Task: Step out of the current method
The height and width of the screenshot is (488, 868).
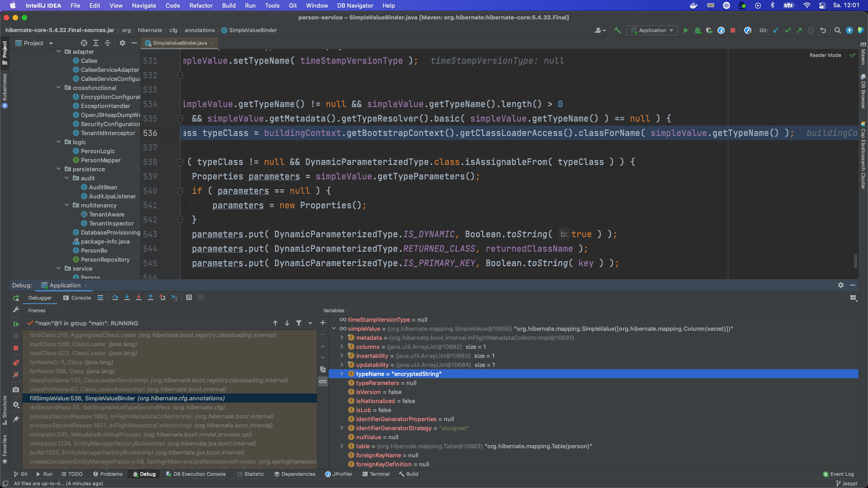Action: click(x=151, y=298)
